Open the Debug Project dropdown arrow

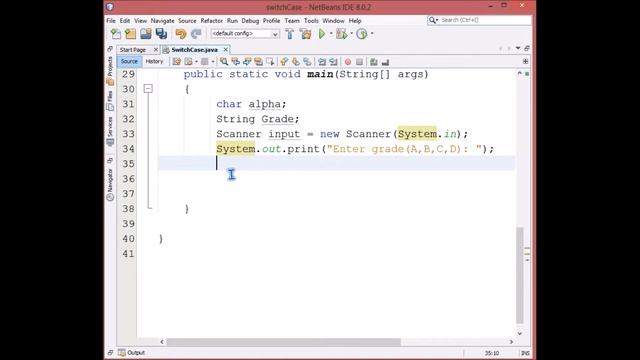pyautogui.click(x=351, y=33)
